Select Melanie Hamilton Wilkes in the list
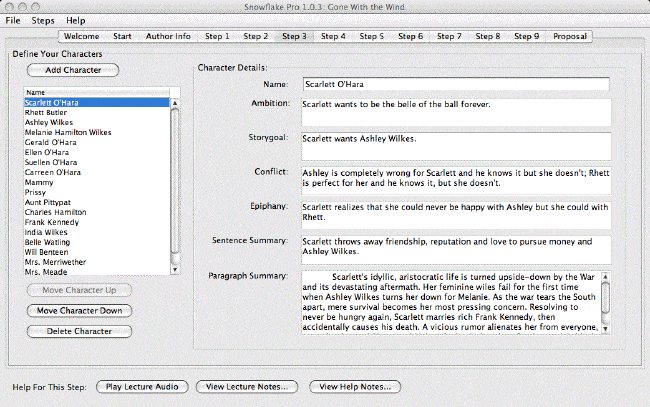 click(x=97, y=132)
